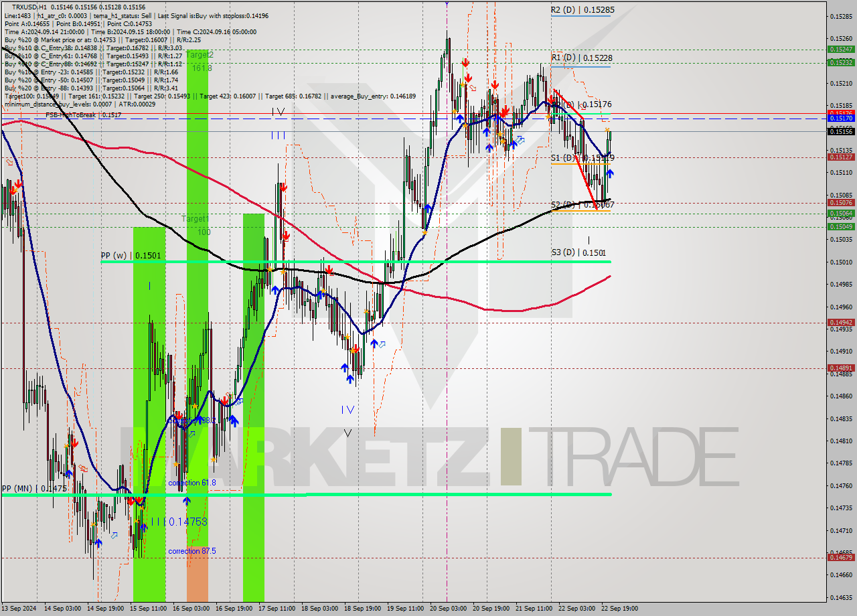
Task: Click red 0.15076 price tag on axis
Action: [x=841, y=202]
